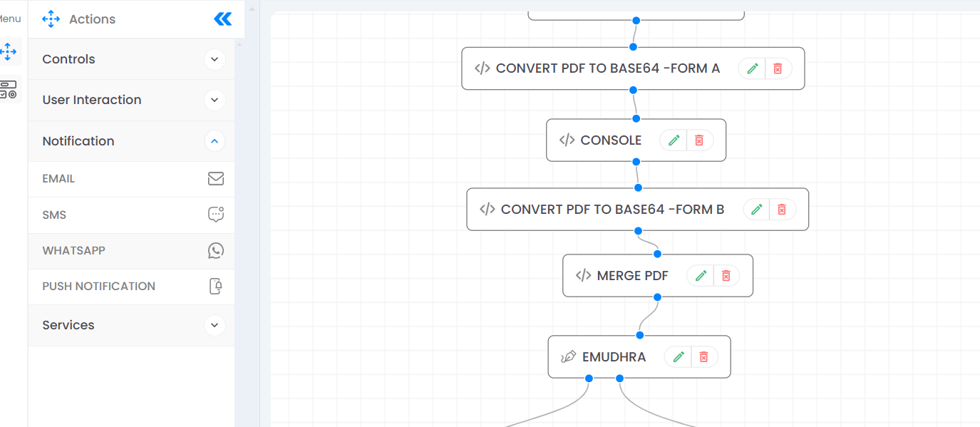Delete the CONVERT PDF TO BASE64 -FORM B node

[x=782, y=210]
